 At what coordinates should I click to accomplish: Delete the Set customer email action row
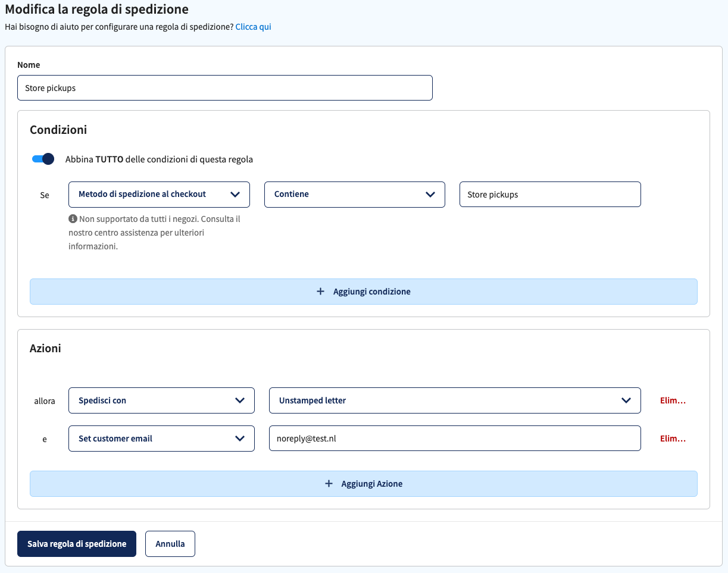pyautogui.click(x=673, y=439)
